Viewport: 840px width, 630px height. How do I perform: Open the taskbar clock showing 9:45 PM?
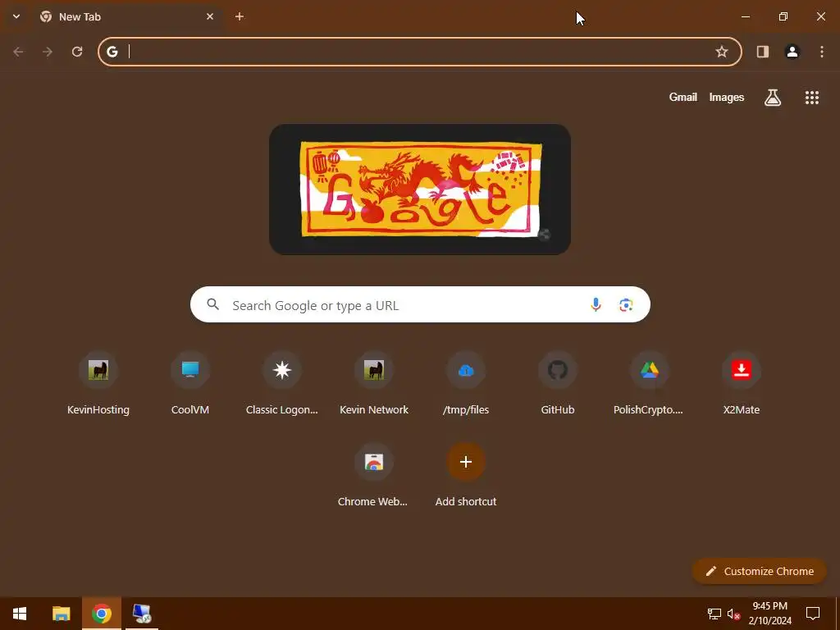769,614
